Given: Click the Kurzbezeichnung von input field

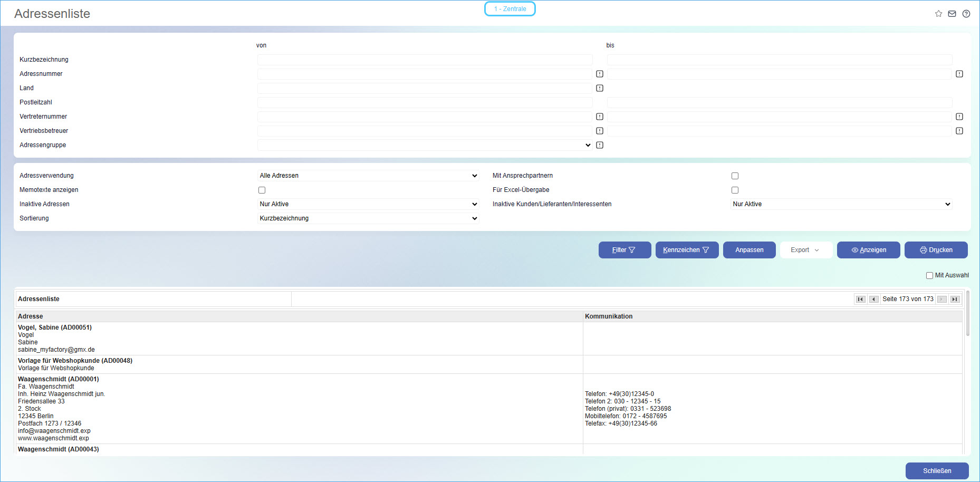Looking at the screenshot, I should click(x=425, y=60).
